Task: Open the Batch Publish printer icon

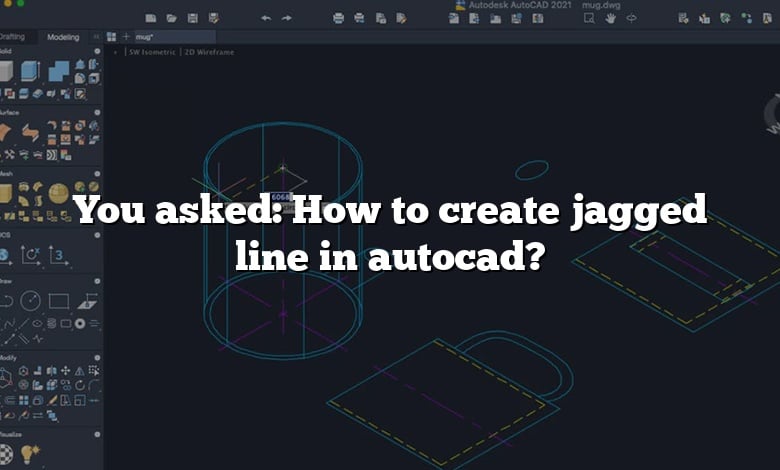Action: tap(359, 18)
